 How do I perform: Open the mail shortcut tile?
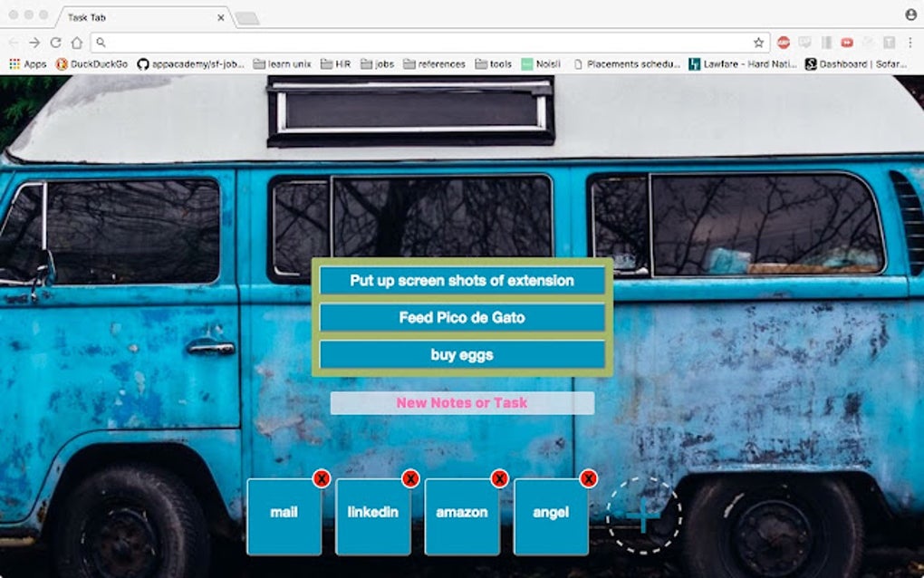[x=284, y=516]
